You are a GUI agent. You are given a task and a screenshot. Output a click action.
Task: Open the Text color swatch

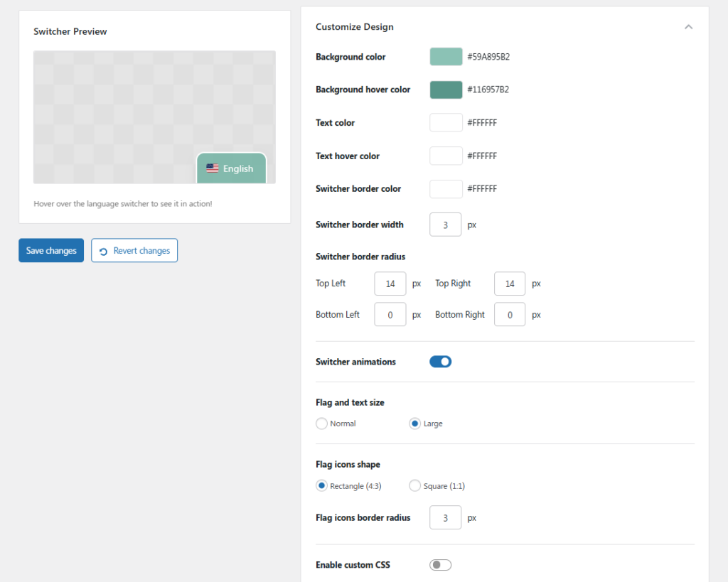tap(446, 123)
